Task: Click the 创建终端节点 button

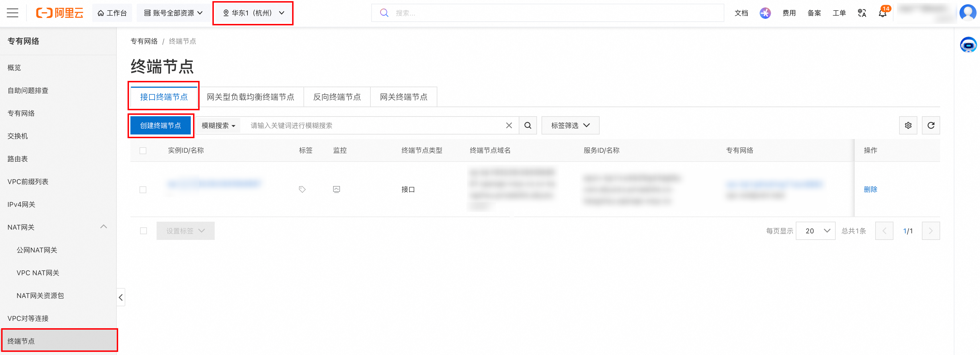Action: [161, 126]
